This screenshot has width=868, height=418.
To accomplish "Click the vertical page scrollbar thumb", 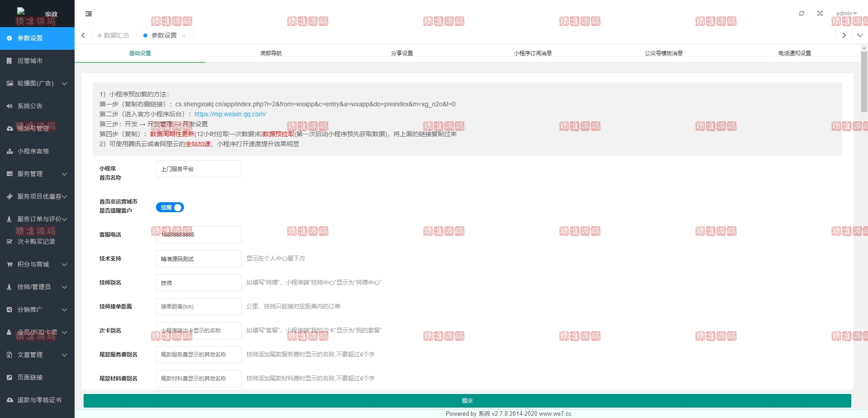I will [x=864, y=81].
